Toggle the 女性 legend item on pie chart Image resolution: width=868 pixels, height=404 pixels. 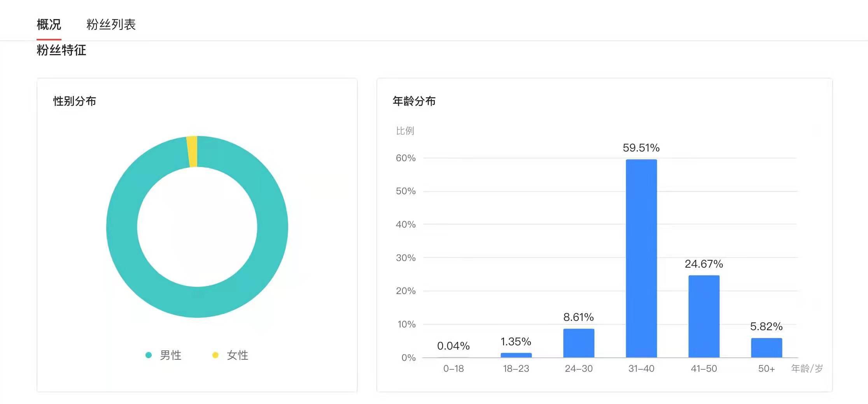(238, 355)
